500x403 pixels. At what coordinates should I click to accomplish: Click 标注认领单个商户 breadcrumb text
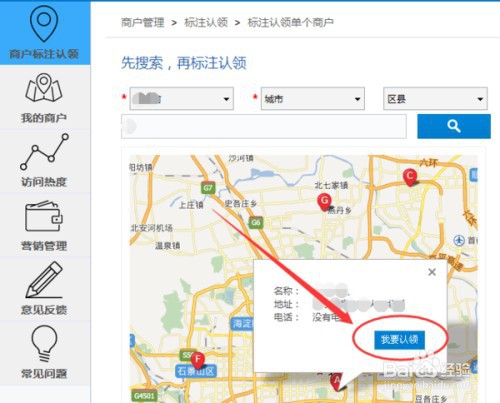[291, 23]
